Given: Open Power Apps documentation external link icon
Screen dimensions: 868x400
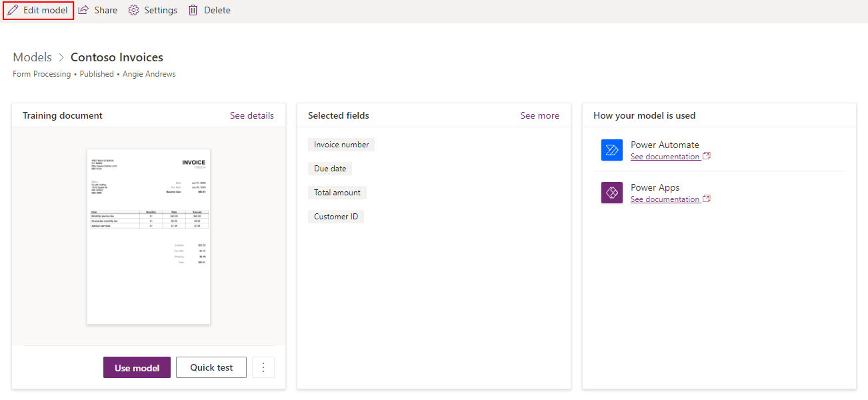Looking at the screenshot, I should pos(708,198).
